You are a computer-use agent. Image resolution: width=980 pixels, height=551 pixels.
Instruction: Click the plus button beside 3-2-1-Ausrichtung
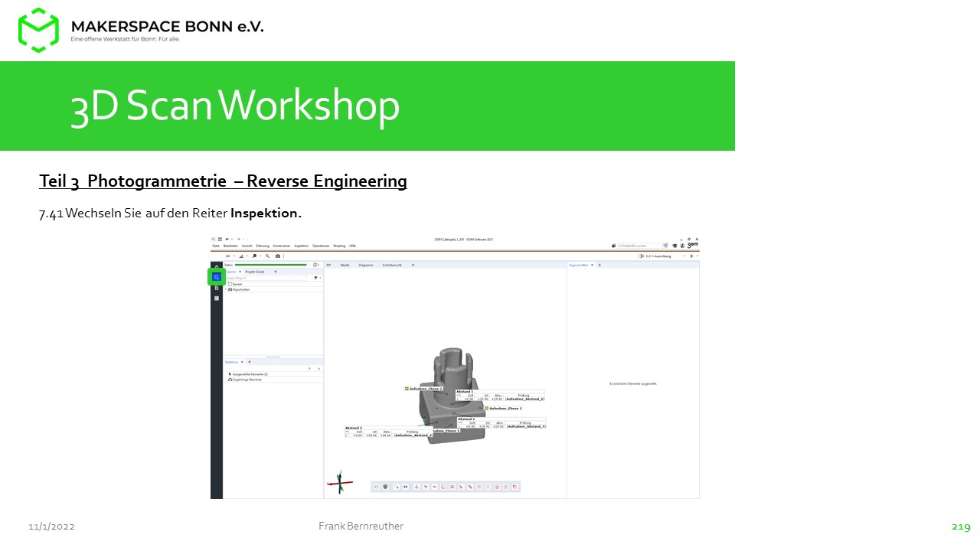[x=691, y=256]
